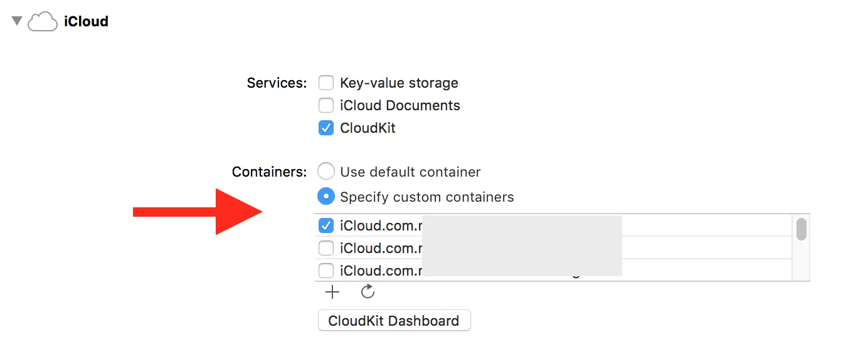Click the Services field label
Image resolution: width=868 pixels, height=347 pixels.
tap(277, 83)
